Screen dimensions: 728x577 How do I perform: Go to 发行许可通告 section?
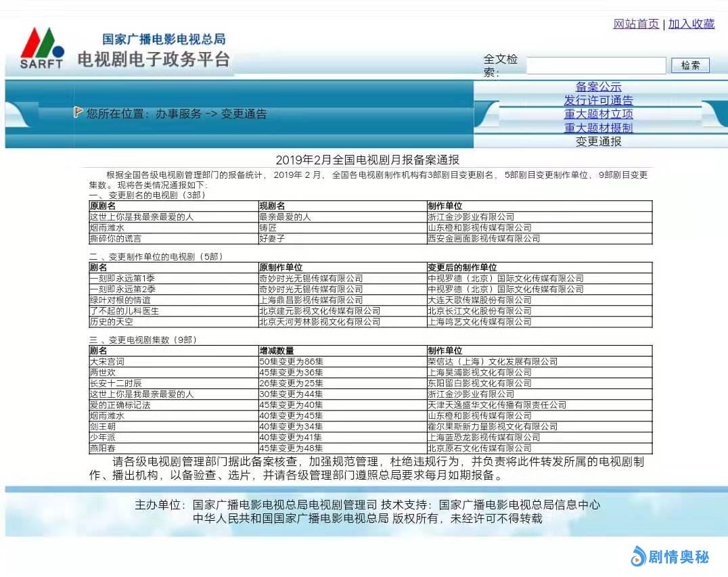pos(598,100)
